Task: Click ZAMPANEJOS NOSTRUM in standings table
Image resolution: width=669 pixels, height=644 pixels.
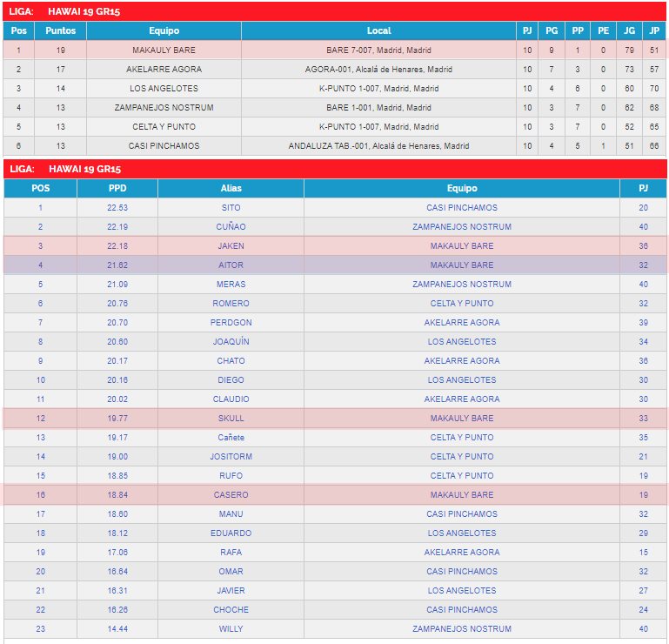Action: click(164, 108)
